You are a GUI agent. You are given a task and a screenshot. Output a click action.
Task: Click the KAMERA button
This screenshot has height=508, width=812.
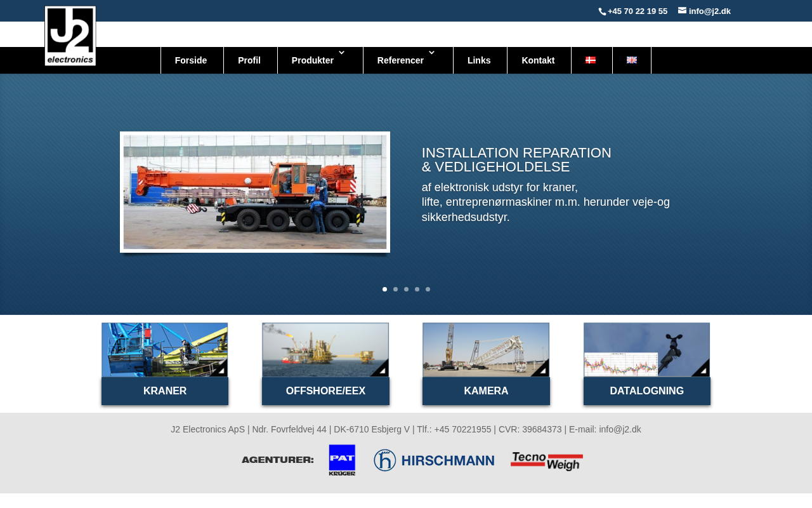pyautogui.click(x=486, y=391)
